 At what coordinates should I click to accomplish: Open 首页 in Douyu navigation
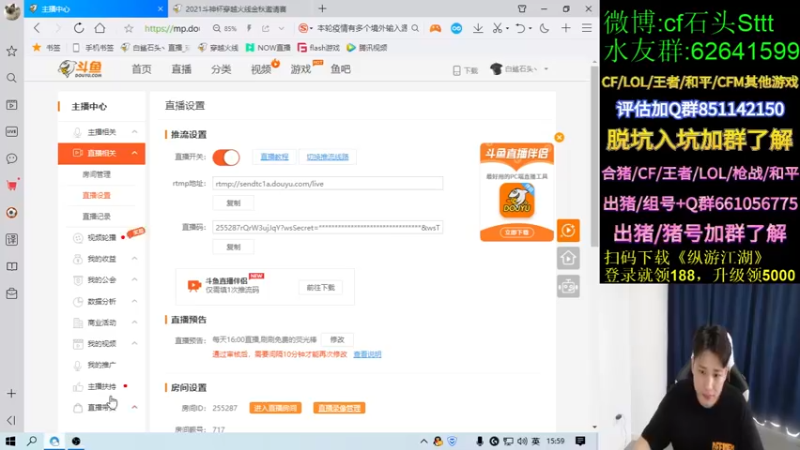tap(141, 69)
